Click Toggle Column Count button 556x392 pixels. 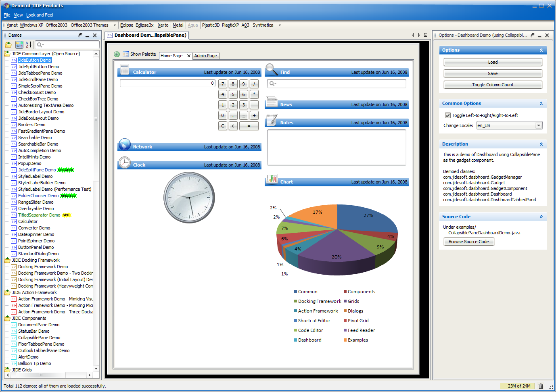tap(493, 85)
